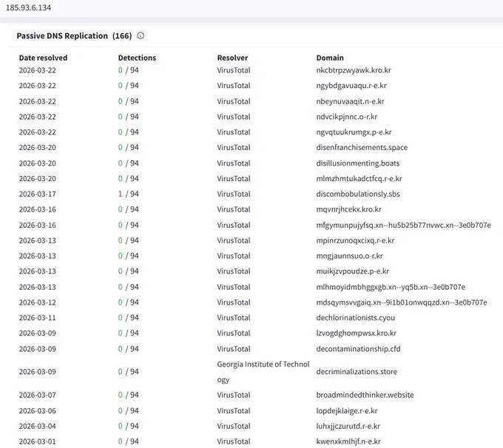
Task: Click the Detections column header
Action: 137,58
